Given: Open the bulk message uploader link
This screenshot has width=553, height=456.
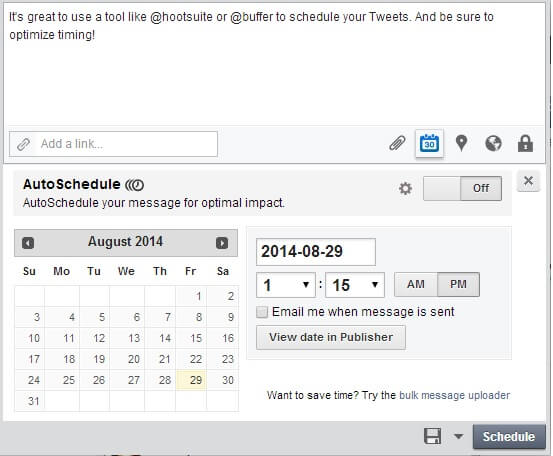Looking at the screenshot, I should coord(455,395).
